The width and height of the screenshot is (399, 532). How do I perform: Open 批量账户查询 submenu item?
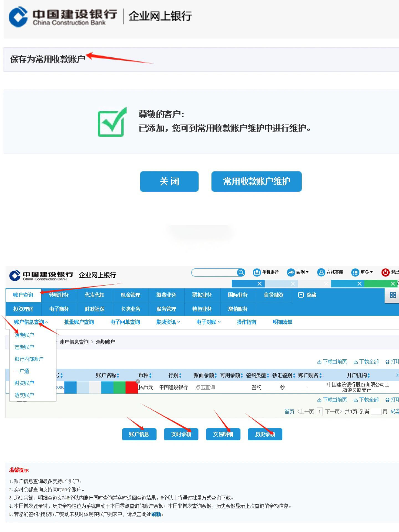[79, 322]
